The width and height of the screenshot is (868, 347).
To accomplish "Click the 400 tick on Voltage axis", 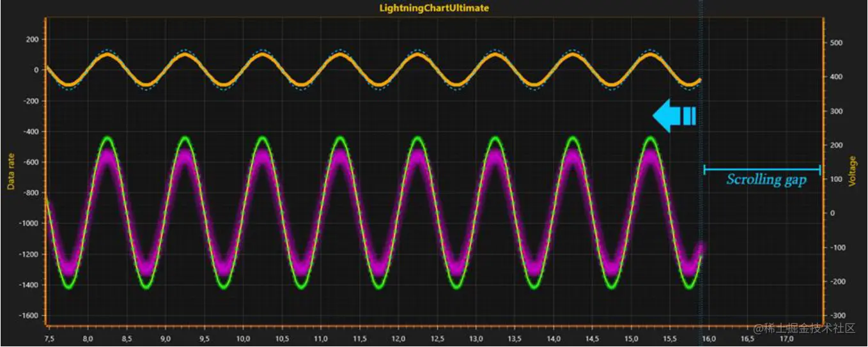I will coord(836,77).
